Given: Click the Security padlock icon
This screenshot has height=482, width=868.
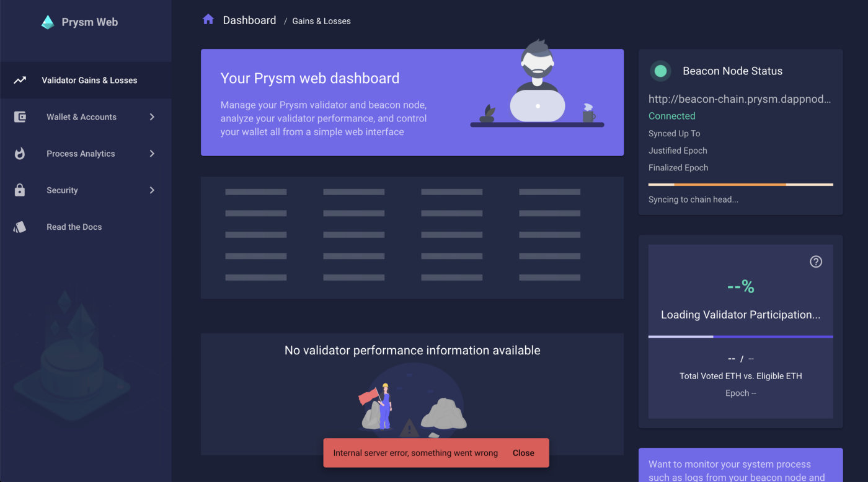Looking at the screenshot, I should click(x=20, y=190).
